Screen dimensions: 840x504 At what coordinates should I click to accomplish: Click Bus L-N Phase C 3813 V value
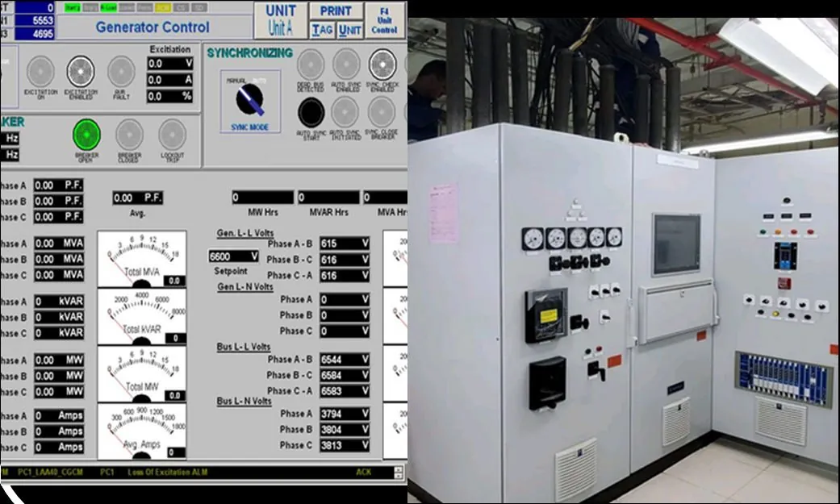[x=345, y=446]
